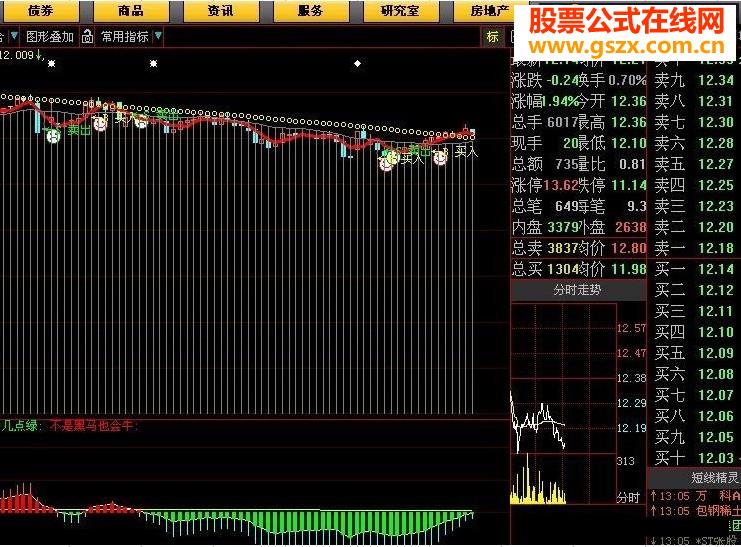Click the 13:05 包钢稀土 ticker entry

coord(695,511)
